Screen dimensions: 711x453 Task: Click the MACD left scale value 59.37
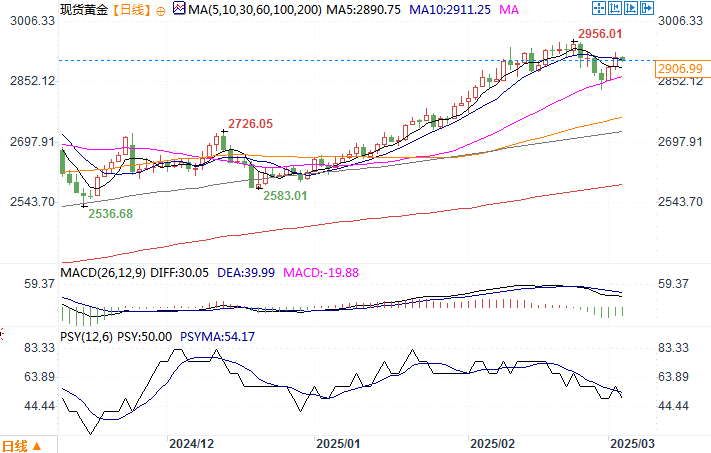click(x=39, y=284)
